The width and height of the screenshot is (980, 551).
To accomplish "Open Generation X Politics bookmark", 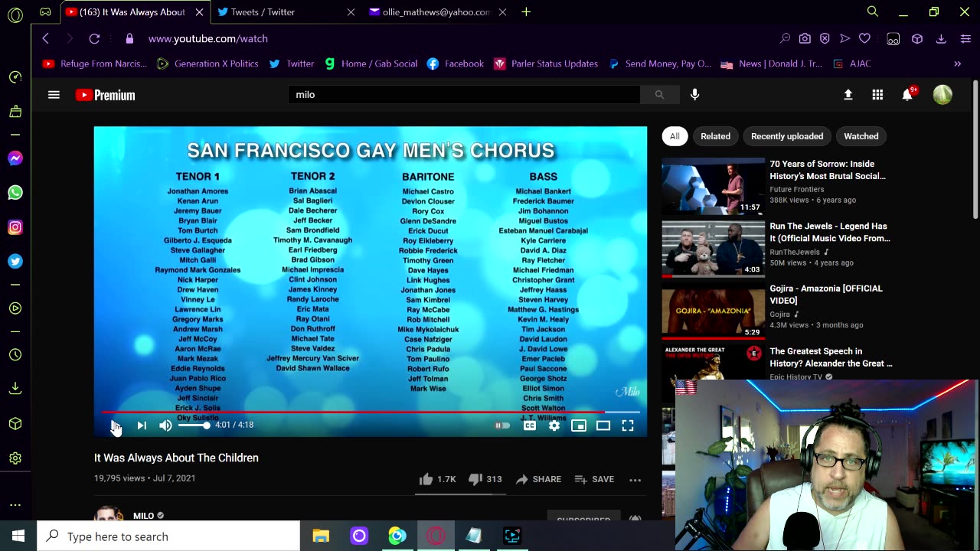I will tap(207, 64).
